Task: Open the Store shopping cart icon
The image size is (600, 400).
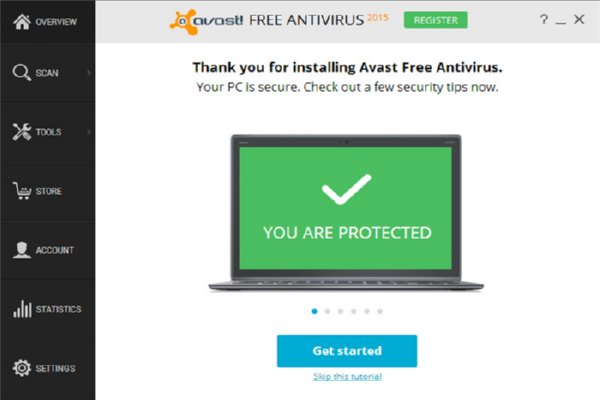Action: pos(21,191)
